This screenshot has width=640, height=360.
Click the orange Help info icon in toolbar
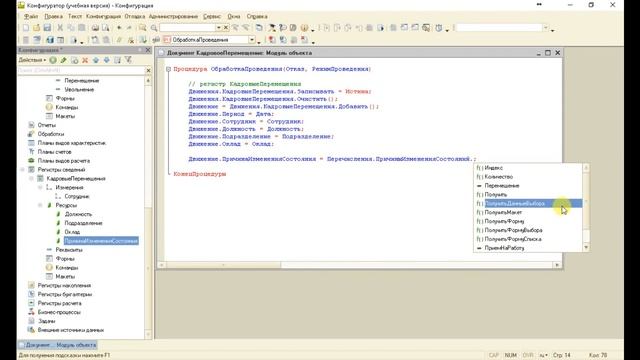(304, 28)
